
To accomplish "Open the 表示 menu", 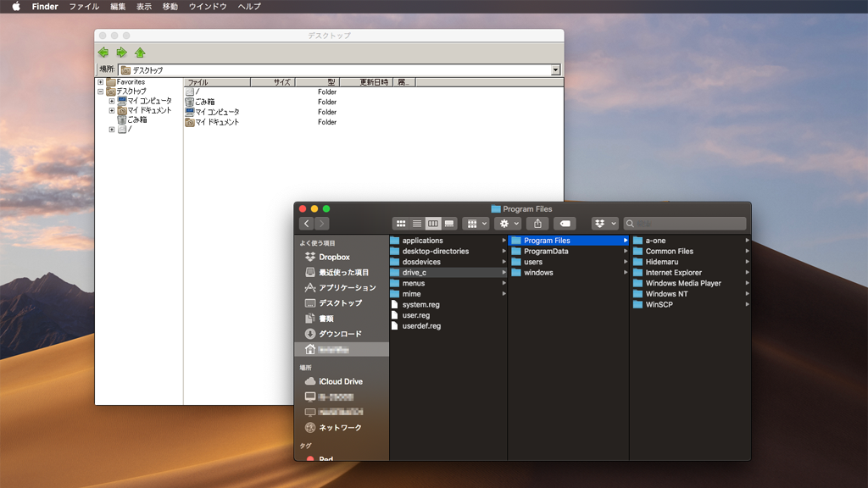I will [144, 7].
